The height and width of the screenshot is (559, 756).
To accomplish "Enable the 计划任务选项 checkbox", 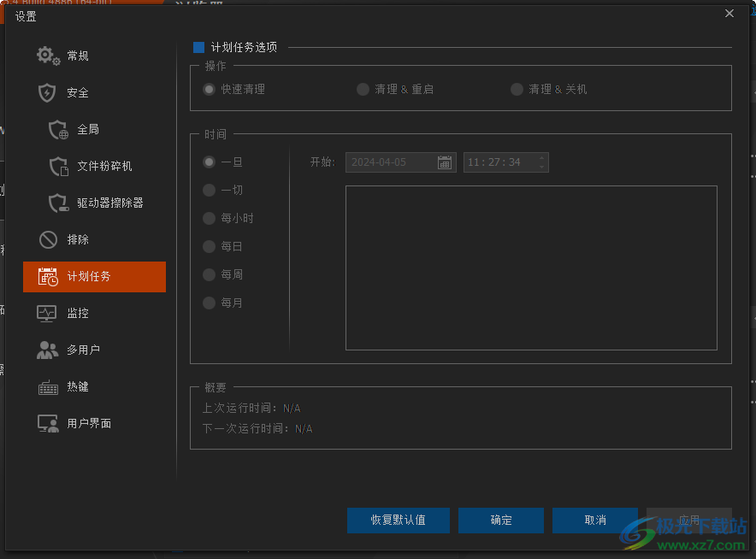I will (x=200, y=47).
